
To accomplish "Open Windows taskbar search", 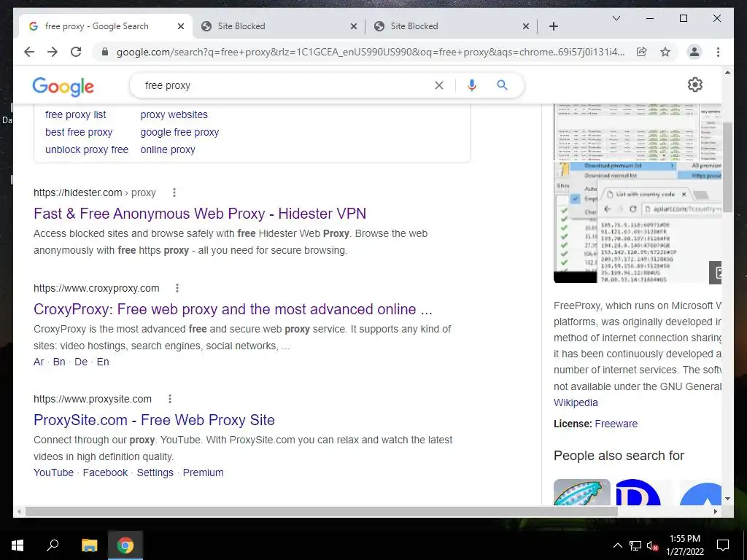I will tap(53, 545).
